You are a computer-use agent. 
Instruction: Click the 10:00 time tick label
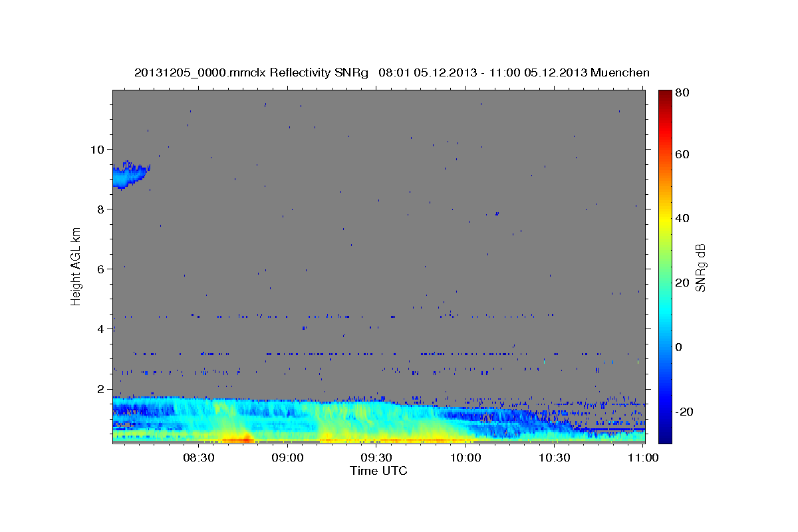pyautogui.click(x=465, y=458)
